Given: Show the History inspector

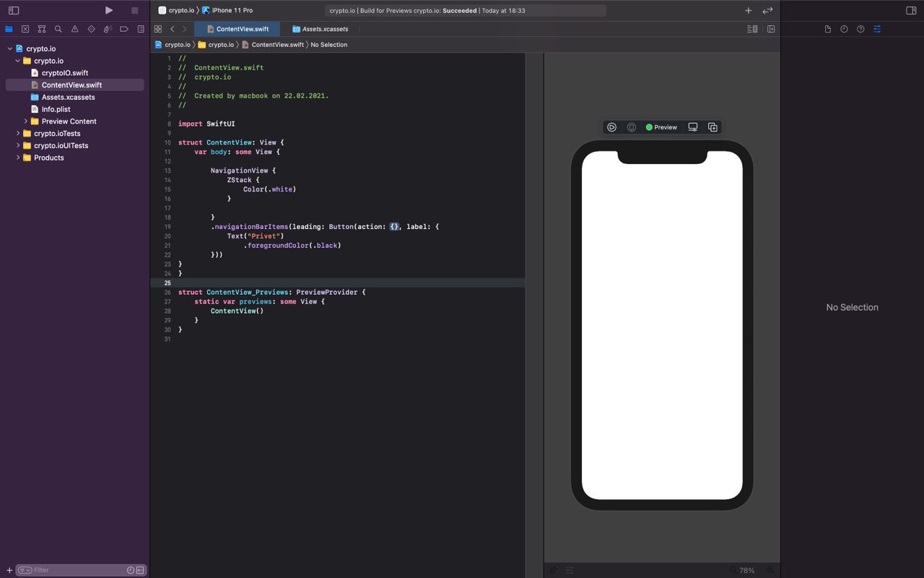Looking at the screenshot, I should [844, 29].
